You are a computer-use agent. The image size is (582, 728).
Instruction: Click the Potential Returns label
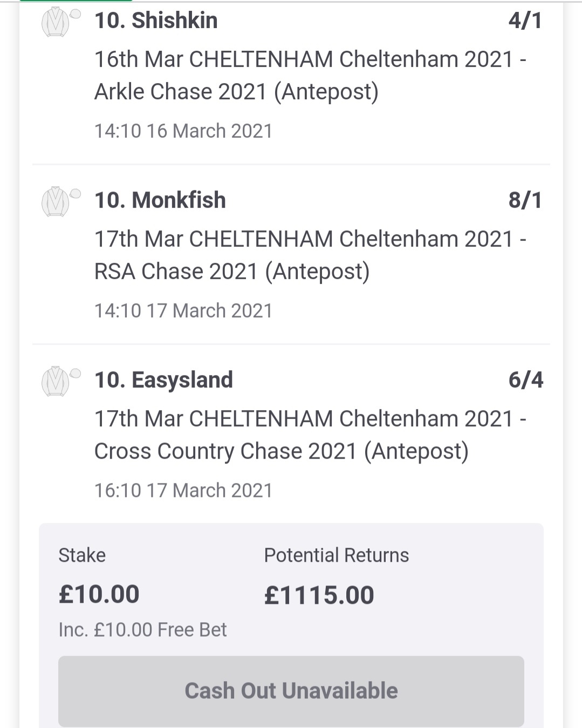coord(337,555)
